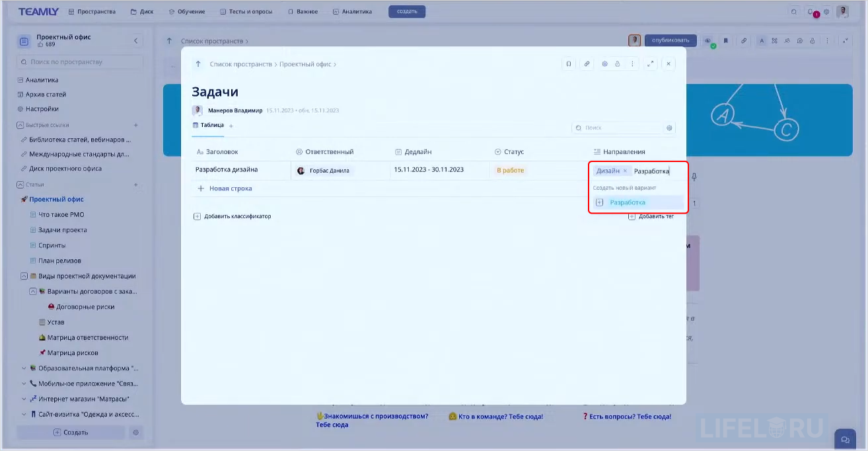Switch to the Таблица tab in the modal
The image size is (868, 451).
pyautogui.click(x=208, y=125)
